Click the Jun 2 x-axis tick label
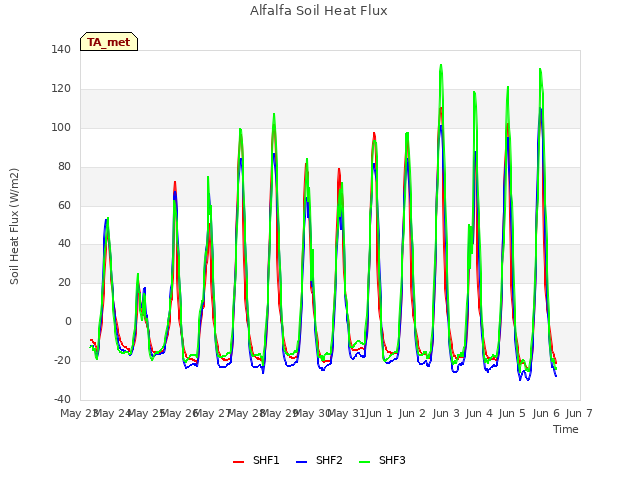Screen dimensions: 640x480 412,413
